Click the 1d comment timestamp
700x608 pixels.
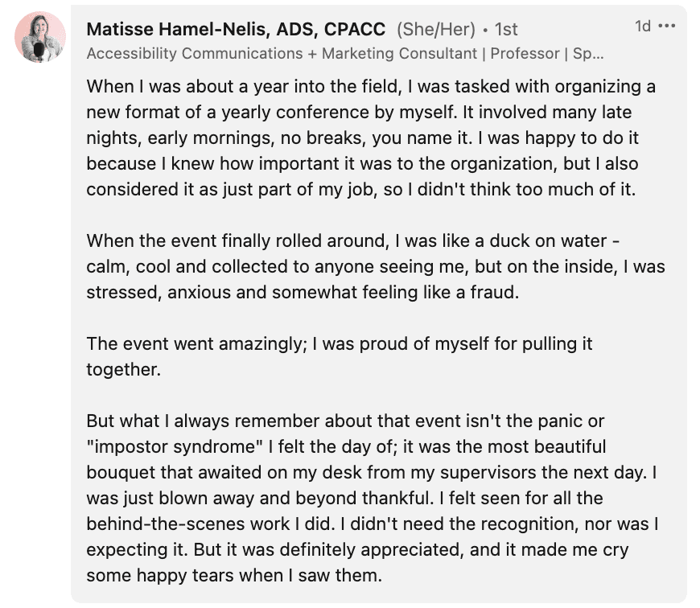[x=642, y=27]
